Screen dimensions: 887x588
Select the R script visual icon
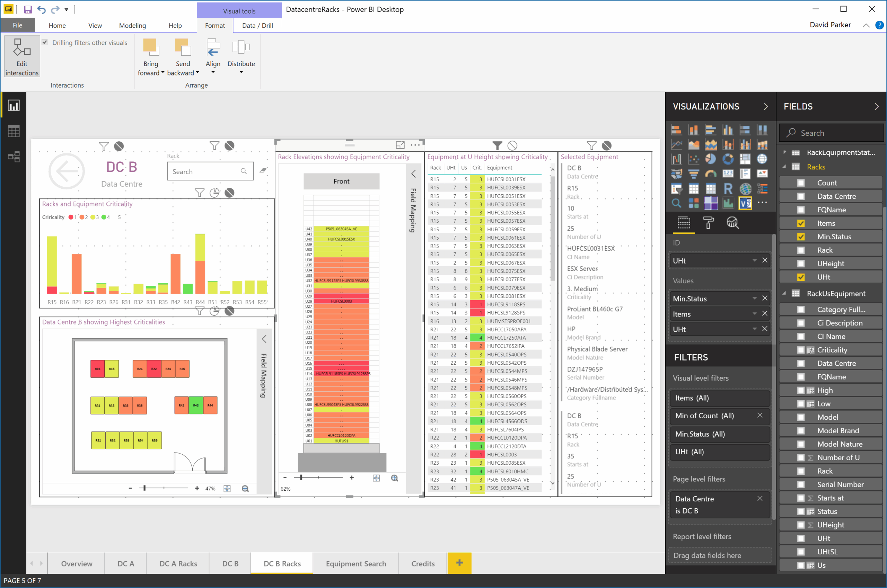coord(728,188)
